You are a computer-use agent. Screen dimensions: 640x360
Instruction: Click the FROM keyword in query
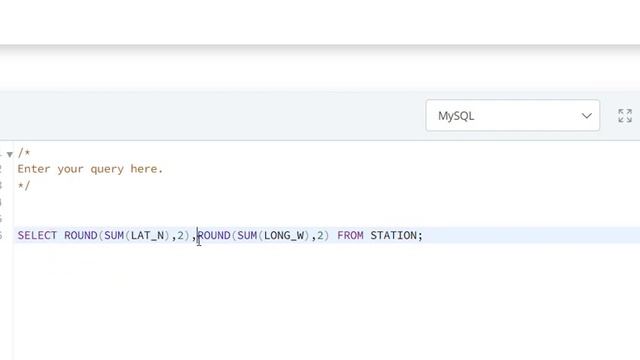(x=350, y=236)
